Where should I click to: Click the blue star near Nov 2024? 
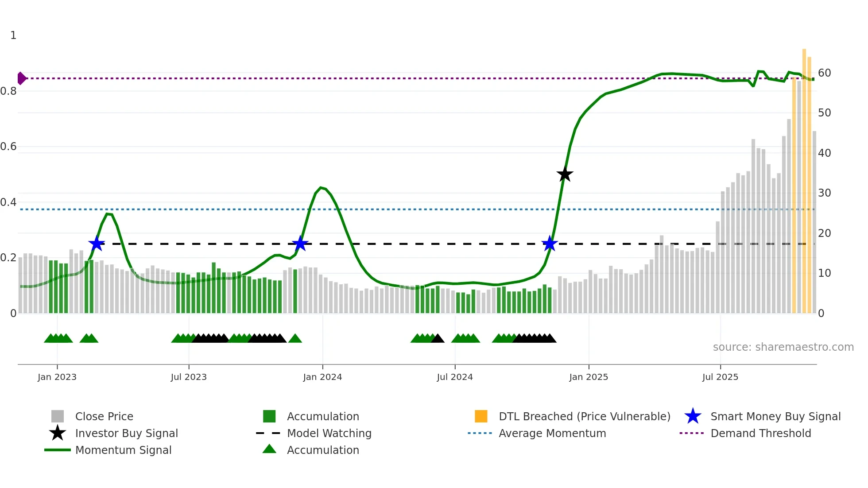550,244
